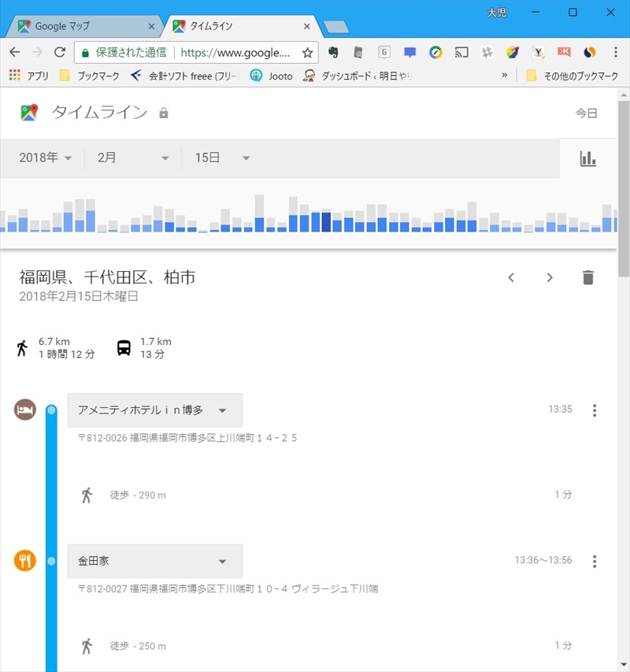This screenshot has width=630, height=672.
Task: Close the タイムライン tab
Action: click(306, 27)
